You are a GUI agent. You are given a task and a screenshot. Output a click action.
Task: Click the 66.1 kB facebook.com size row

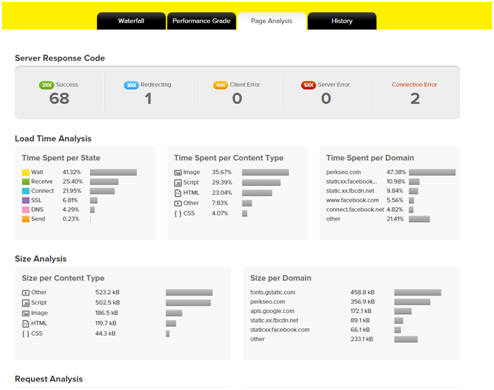(326, 330)
